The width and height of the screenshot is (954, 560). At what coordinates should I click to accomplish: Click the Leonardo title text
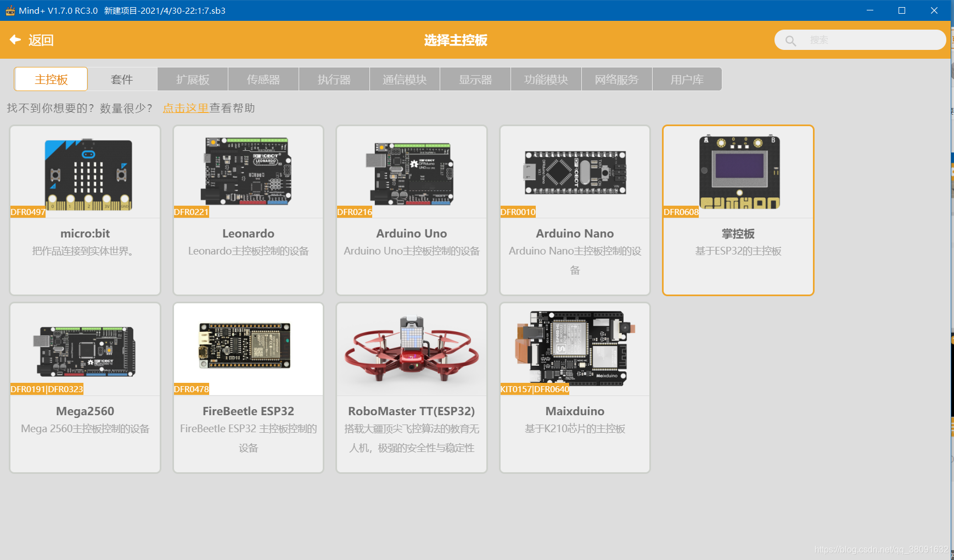248,234
